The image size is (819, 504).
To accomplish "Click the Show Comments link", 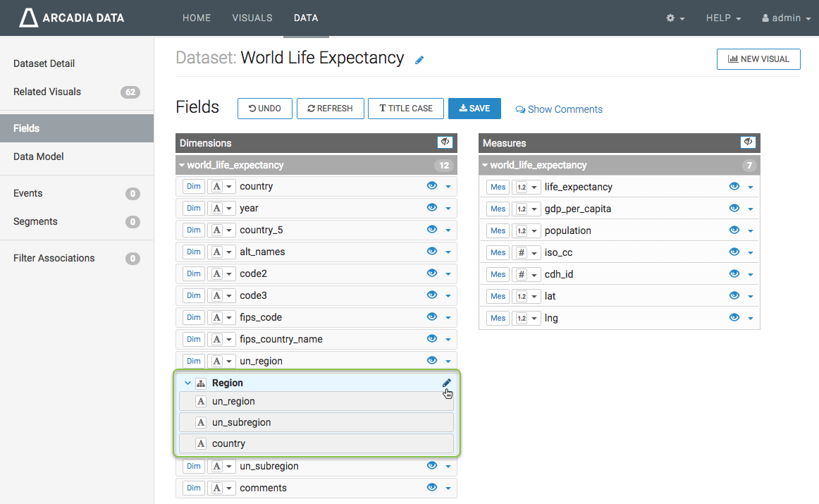I will [x=559, y=109].
